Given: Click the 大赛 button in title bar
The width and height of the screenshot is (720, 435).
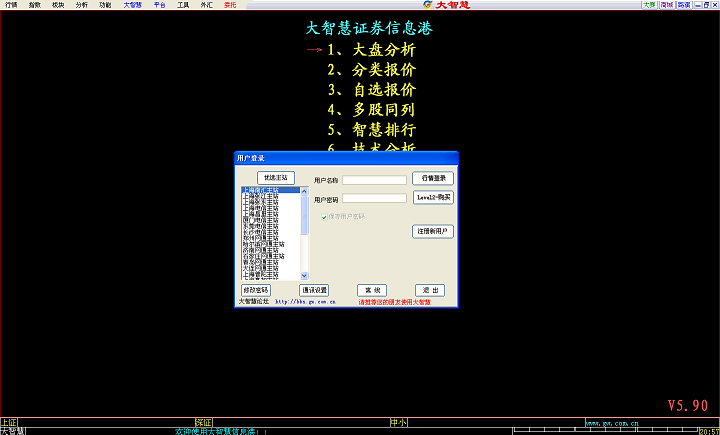Looking at the screenshot, I should (x=649, y=5).
